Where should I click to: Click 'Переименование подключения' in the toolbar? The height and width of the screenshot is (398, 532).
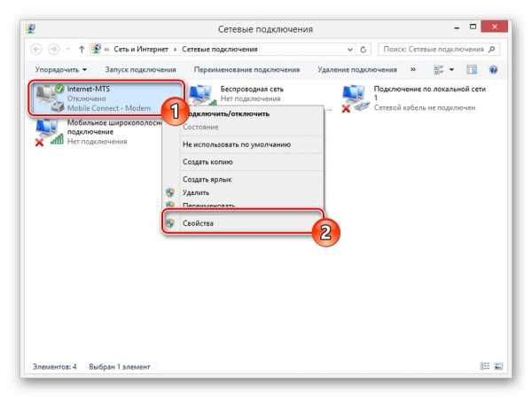(x=246, y=69)
